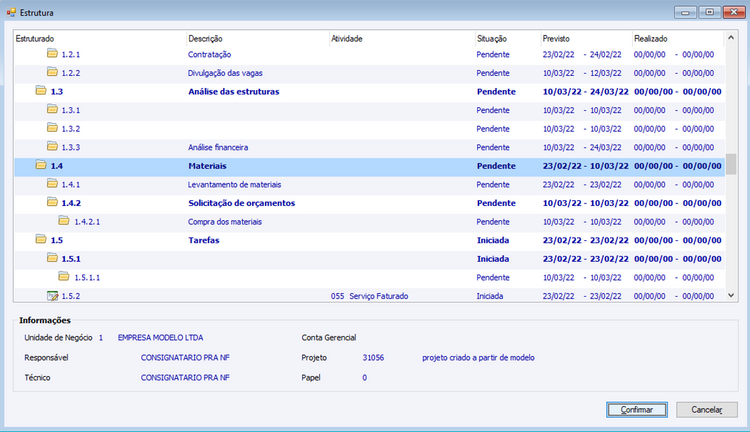
Task: Click the Situação column header
Action: 492,39
